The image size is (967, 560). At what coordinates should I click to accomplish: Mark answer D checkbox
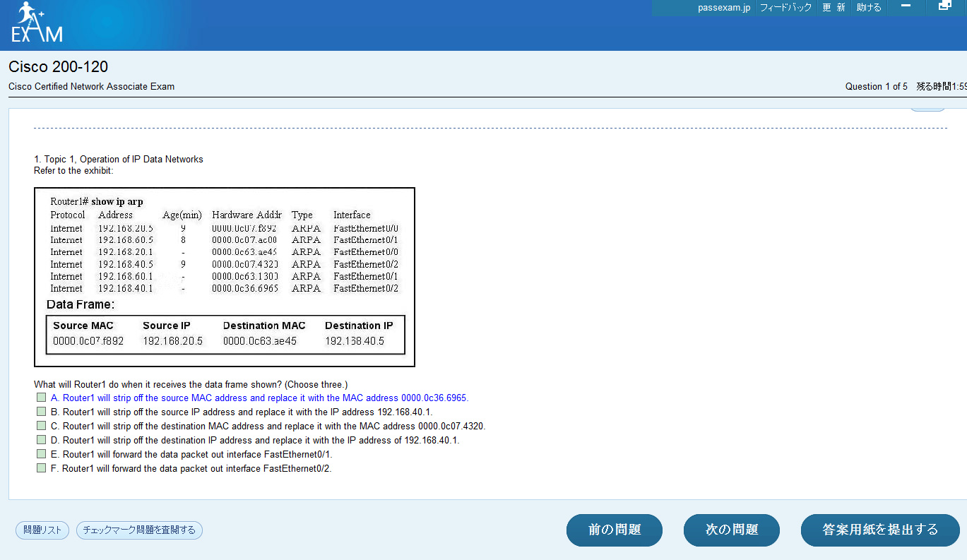tap(42, 440)
